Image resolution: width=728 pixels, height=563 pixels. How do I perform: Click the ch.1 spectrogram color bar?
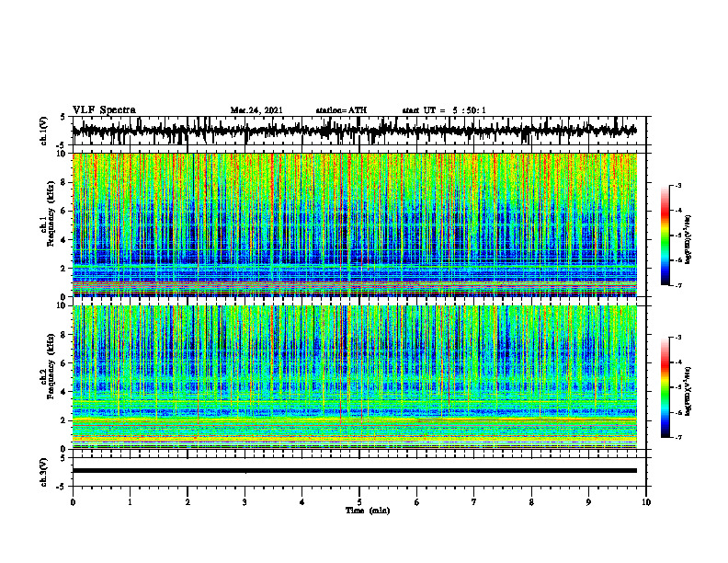click(665, 236)
